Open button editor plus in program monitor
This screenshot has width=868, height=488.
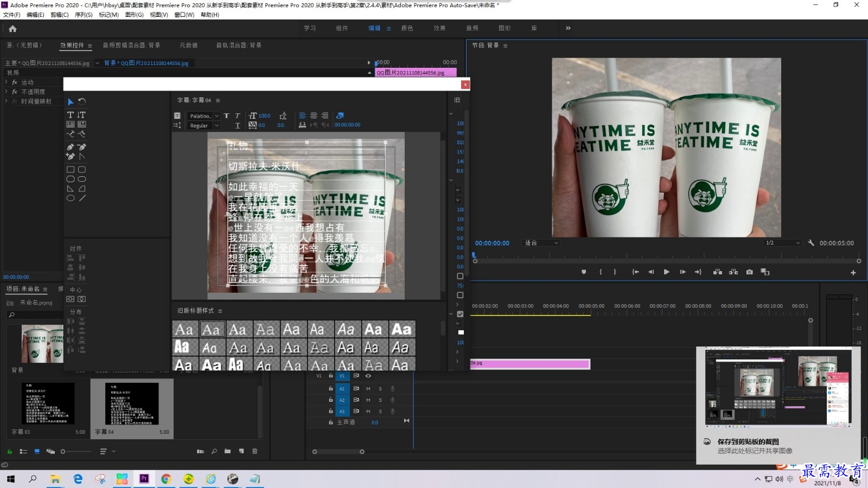click(853, 273)
